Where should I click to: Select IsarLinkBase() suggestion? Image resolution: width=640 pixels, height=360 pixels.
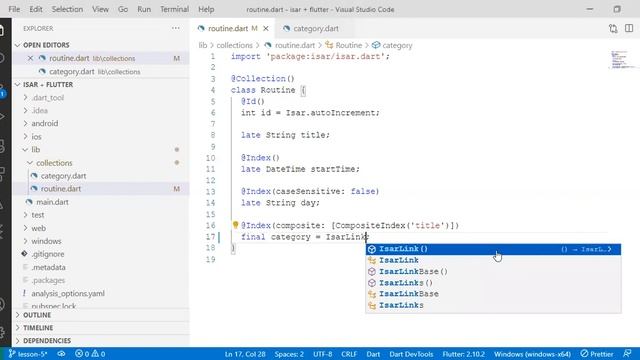pyautogui.click(x=493, y=271)
